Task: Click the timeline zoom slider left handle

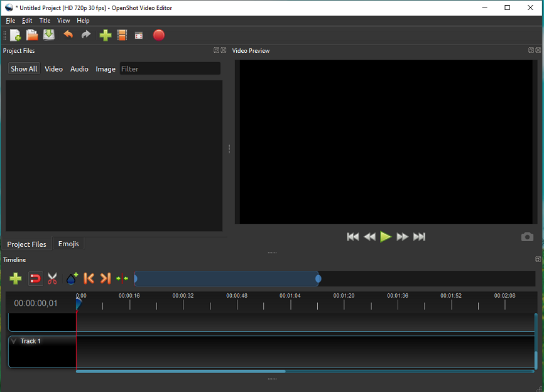Action: coord(136,278)
